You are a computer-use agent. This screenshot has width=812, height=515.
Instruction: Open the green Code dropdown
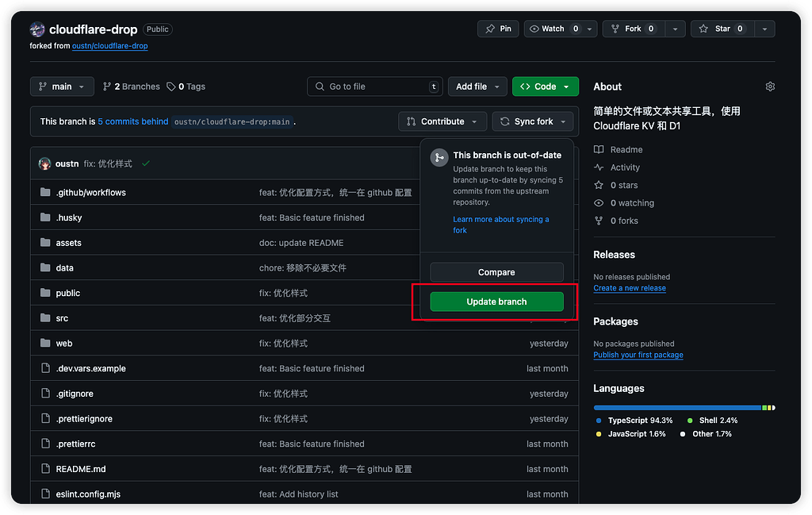546,86
